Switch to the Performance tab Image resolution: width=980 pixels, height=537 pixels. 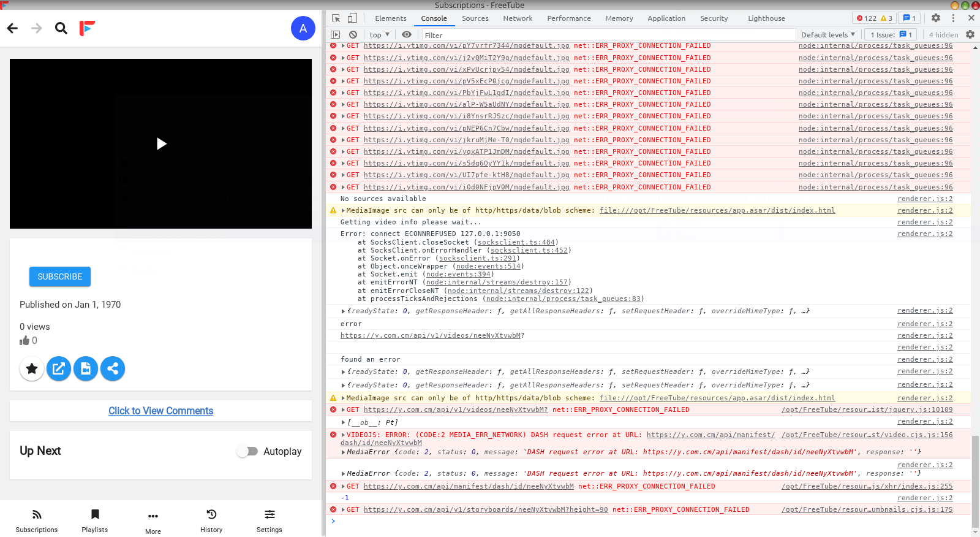click(569, 18)
